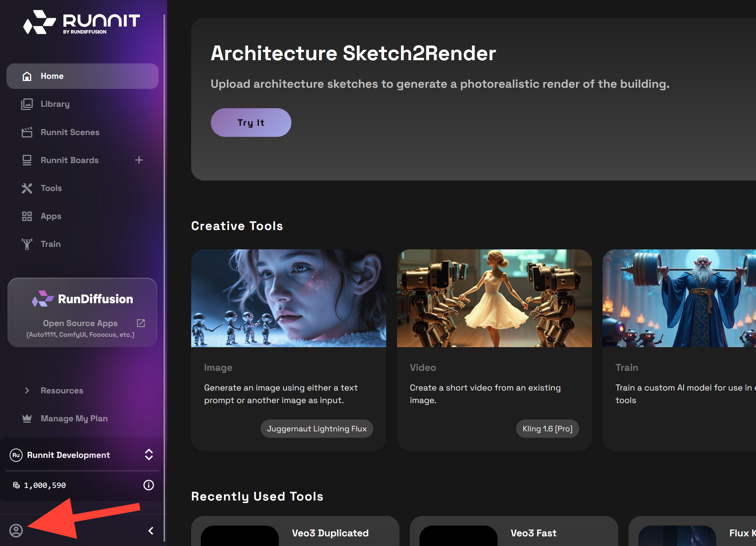The image size is (756, 546).
Task: Click the Video card title text
Action: [423, 368]
